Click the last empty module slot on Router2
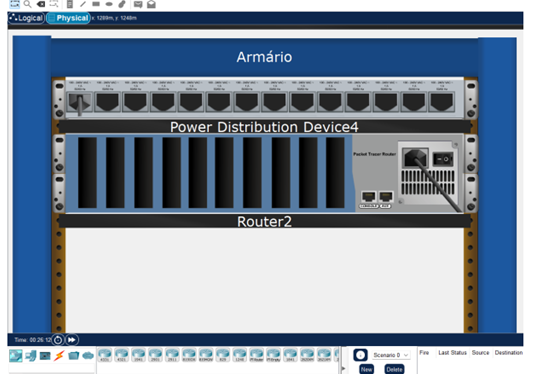 [x=335, y=173]
